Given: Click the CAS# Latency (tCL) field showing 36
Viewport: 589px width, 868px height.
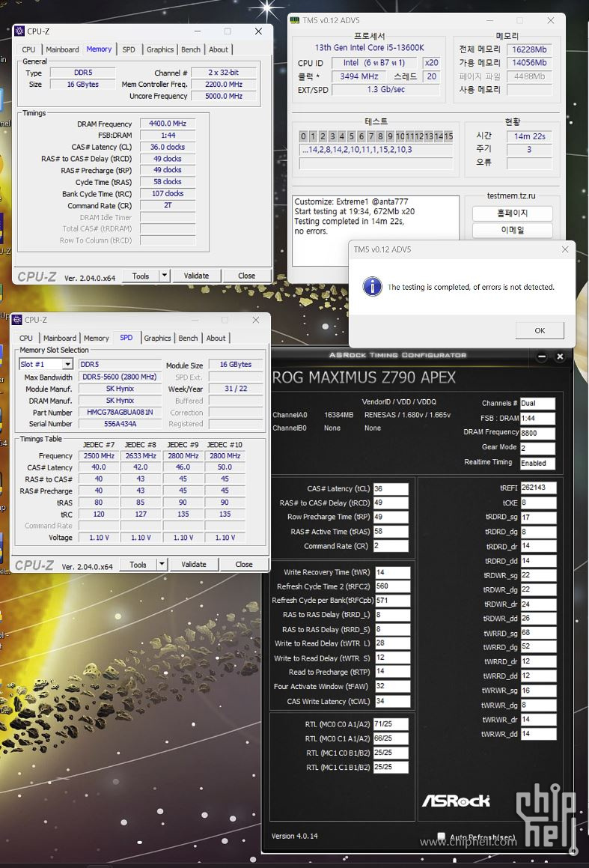Looking at the screenshot, I should [x=391, y=489].
